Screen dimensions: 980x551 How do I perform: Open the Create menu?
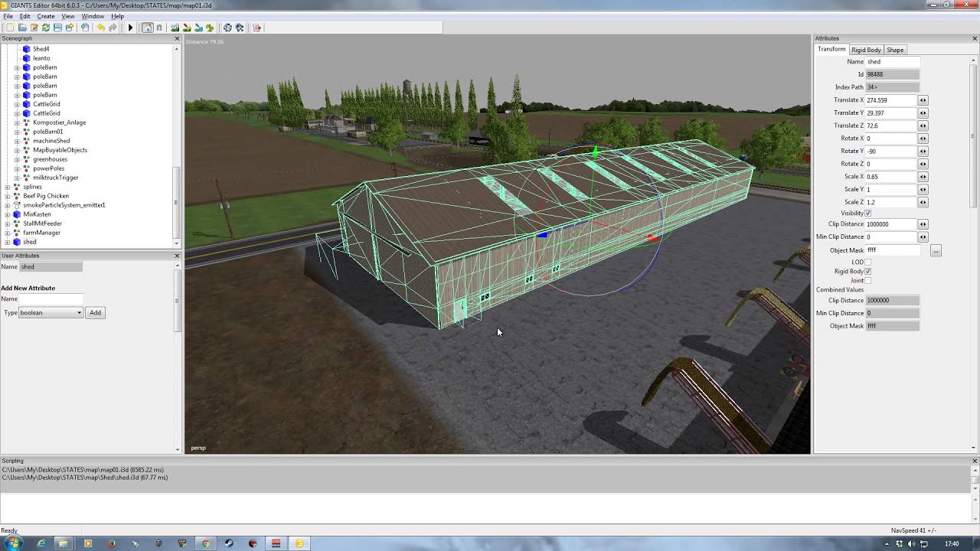click(46, 16)
